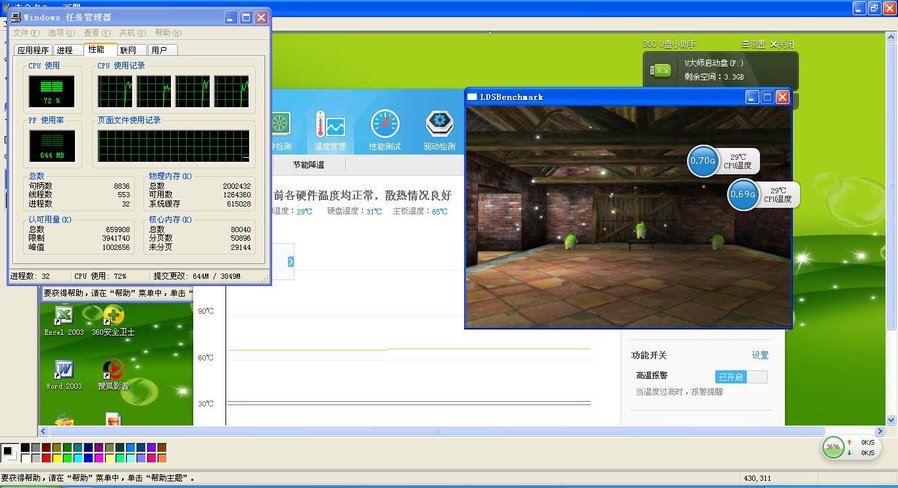
Task: Select the 节能降温 energy saving tab
Action: [x=308, y=165]
